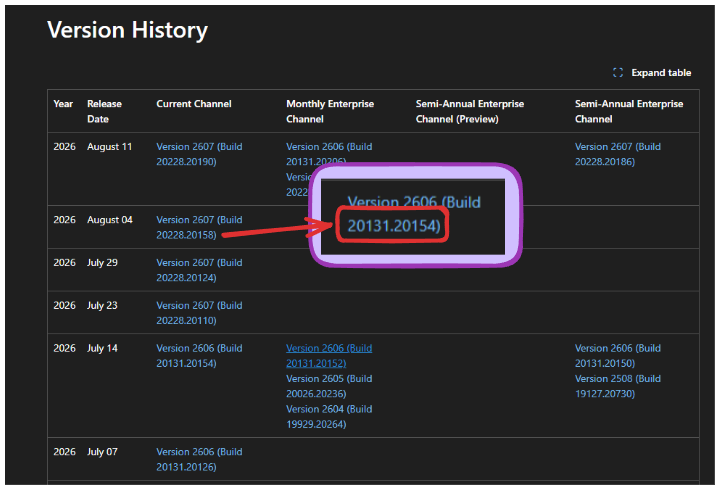Open Version 2605 Build 20026.20236 link
Viewport: 719px width, 489px height.
click(x=329, y=386)
